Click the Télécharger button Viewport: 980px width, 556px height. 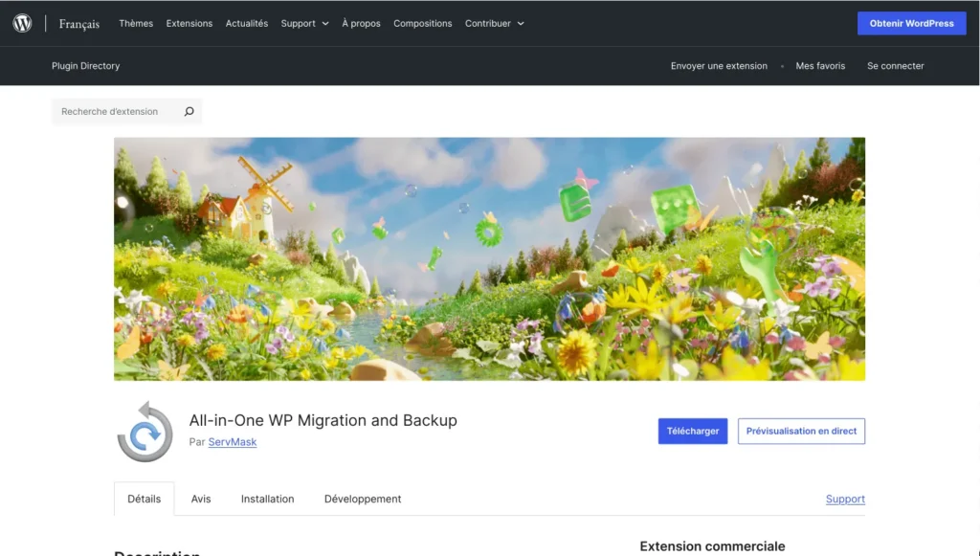pos(692,431)
